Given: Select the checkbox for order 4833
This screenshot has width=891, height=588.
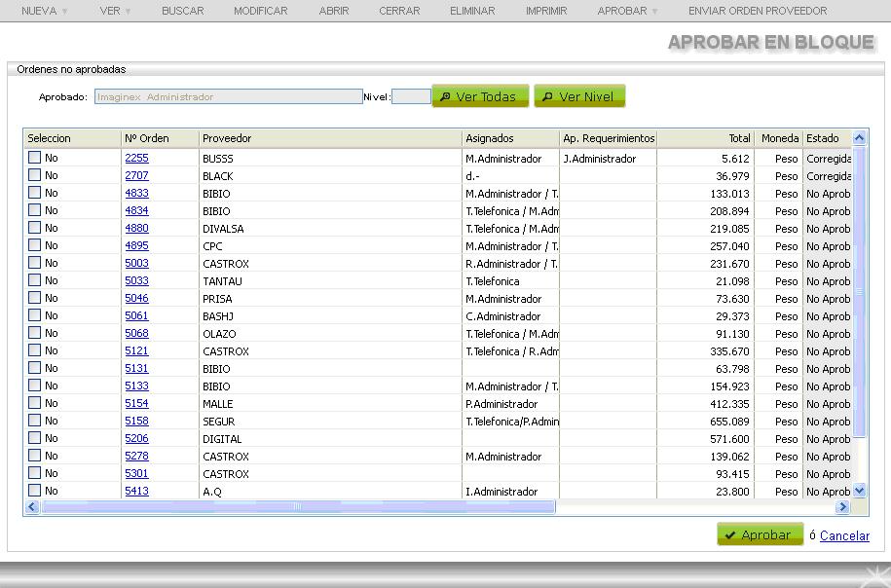Looking at the screenshot, I should (x=35, y=193).
